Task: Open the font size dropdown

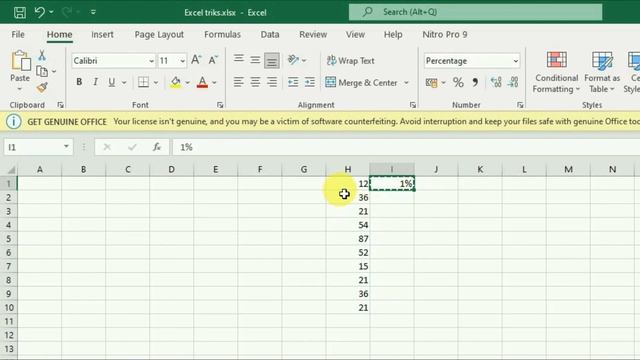Action: click(182, 61)
